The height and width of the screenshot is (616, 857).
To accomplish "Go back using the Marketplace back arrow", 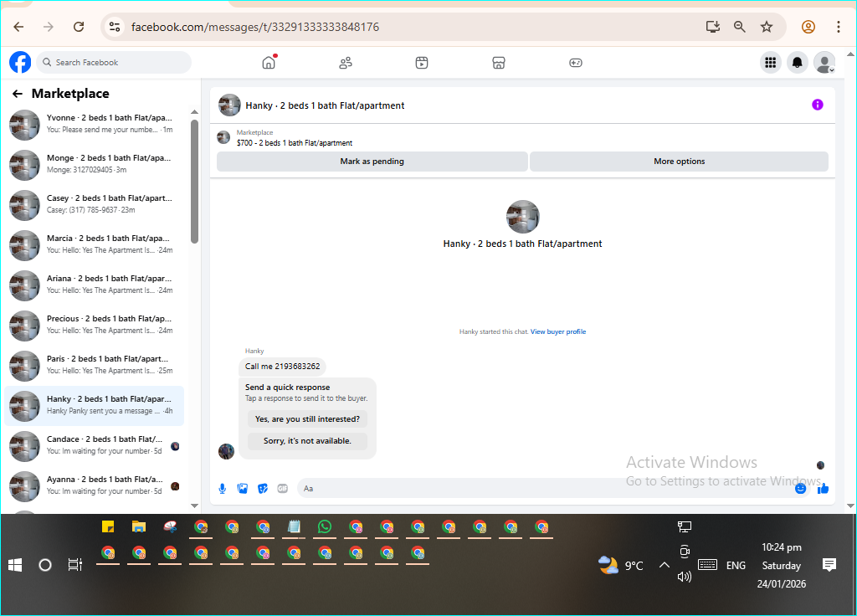I will pyautogui.click(x=18, y=94).
